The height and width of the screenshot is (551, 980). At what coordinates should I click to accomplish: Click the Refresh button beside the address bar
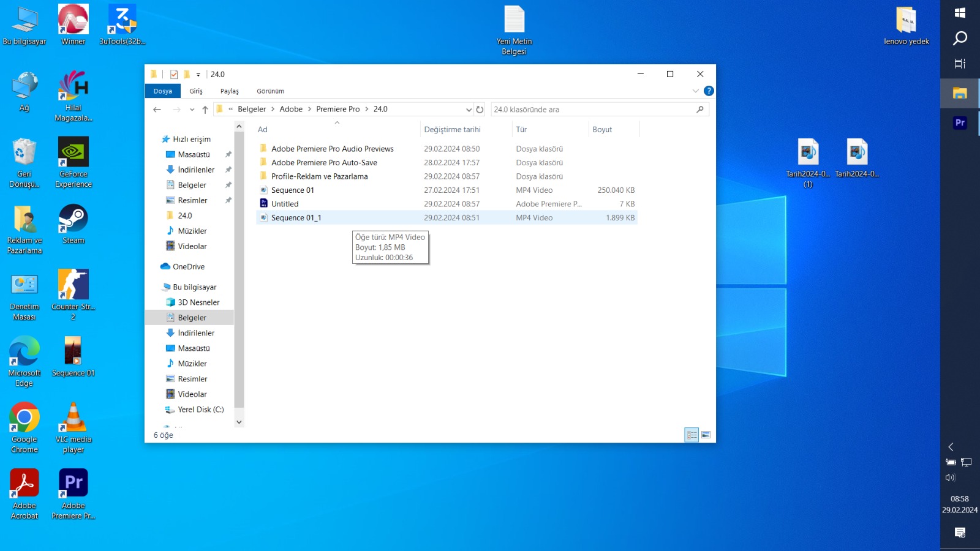click(480, 110)
